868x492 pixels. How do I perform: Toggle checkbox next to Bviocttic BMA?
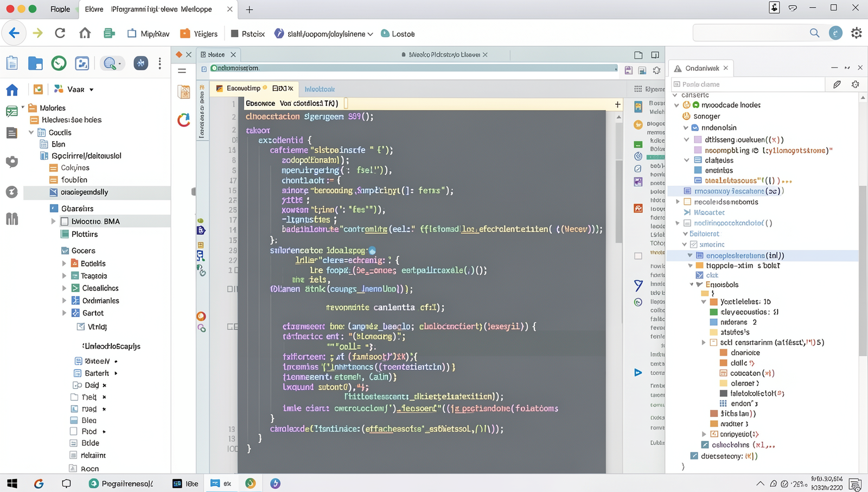(x=65, y=222)
